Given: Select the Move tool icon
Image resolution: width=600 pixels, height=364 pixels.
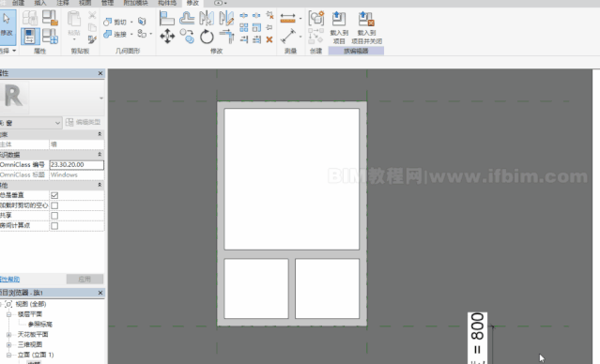Looking at the screenshot, I should click(x=167, y=37).
